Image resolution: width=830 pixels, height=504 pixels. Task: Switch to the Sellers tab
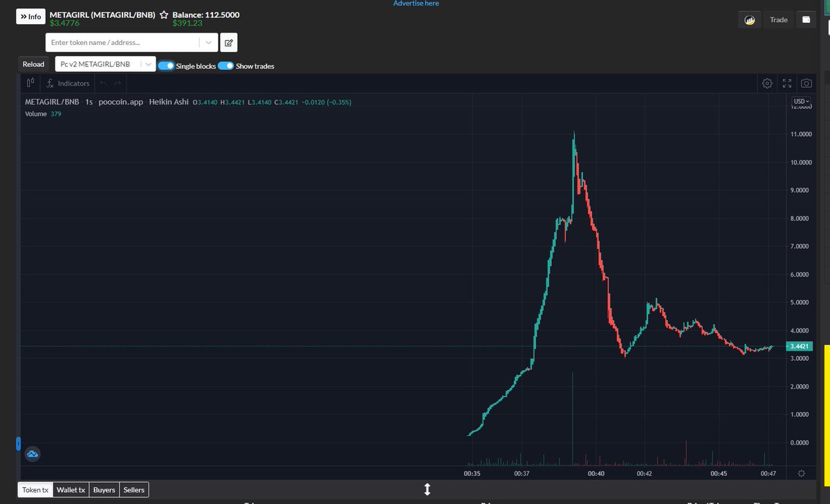click(134, 489)
